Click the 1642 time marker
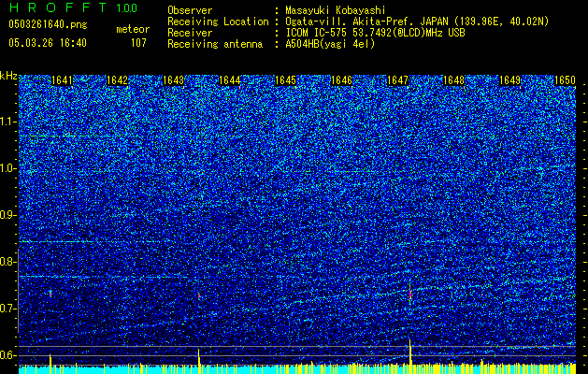The width and height of the screenshot is (588, 374). pos(118,80)
